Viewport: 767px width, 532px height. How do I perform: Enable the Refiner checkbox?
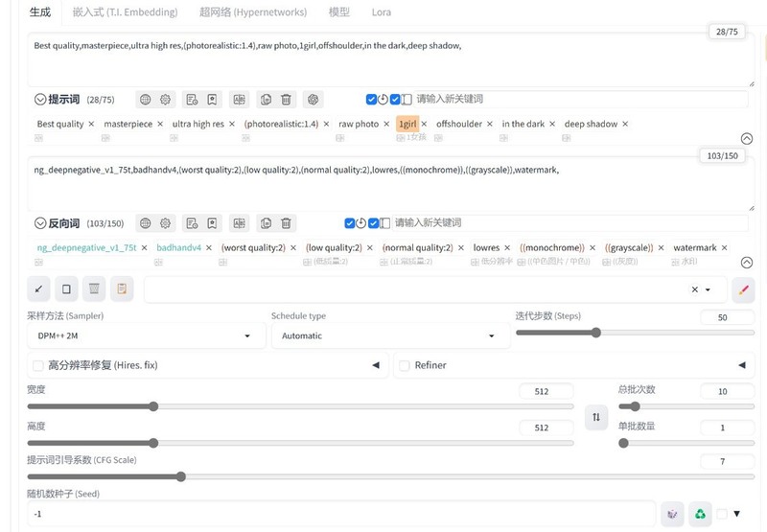pyautogui.click(x=405, y=365)
